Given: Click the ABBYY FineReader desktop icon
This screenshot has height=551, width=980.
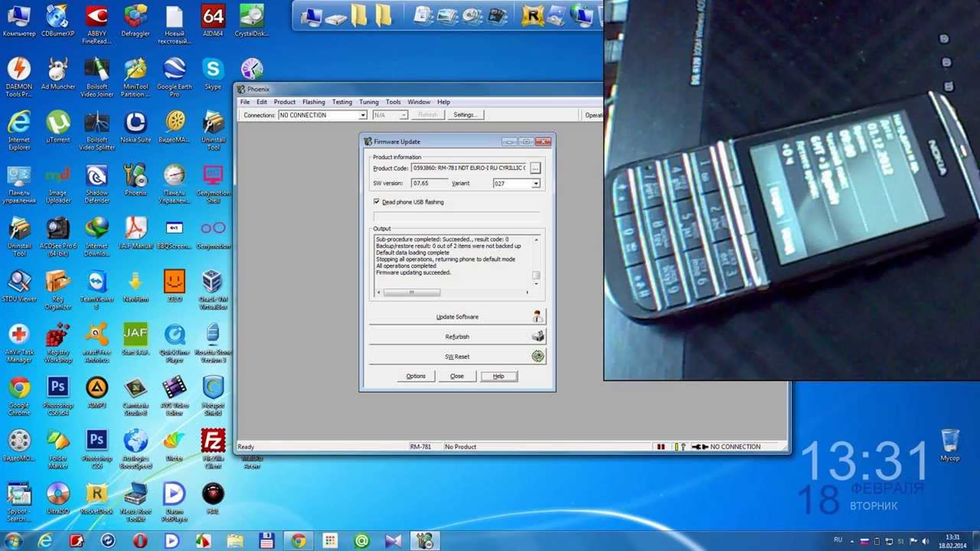Looking at the screenshot, I should 97,24.
